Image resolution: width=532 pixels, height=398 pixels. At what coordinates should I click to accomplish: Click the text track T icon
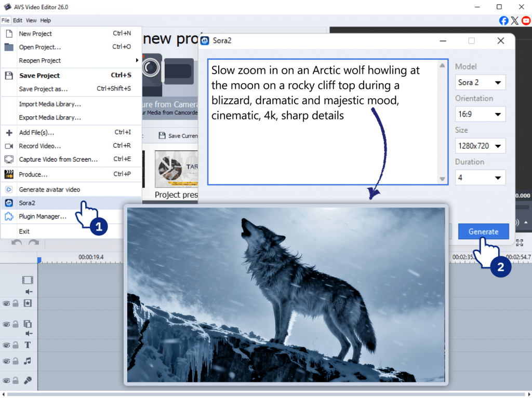[x=28, y=345]
